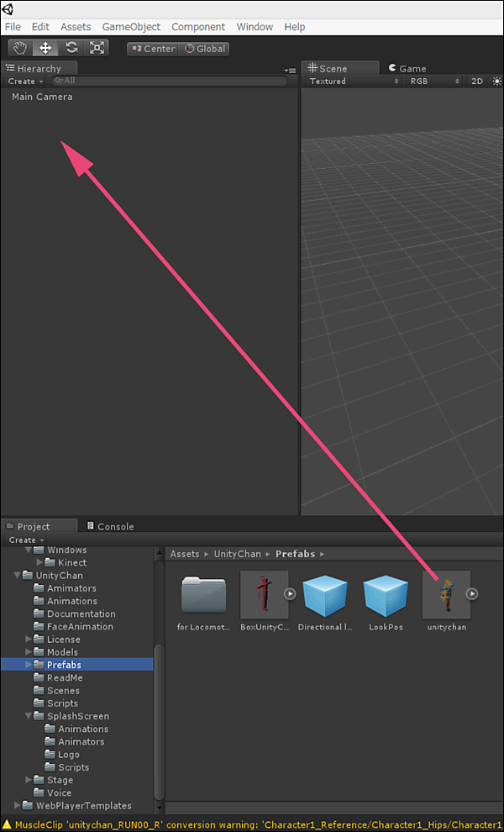Screen dimensions: 504x832
Task: Expand the Prefabs folder arrow
Action: [x=29, y=665]
